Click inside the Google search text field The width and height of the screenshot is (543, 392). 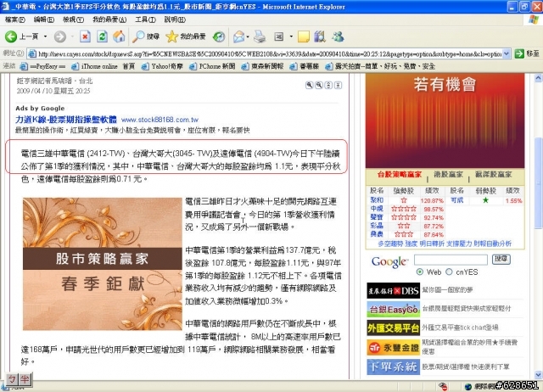coord(451,260)
